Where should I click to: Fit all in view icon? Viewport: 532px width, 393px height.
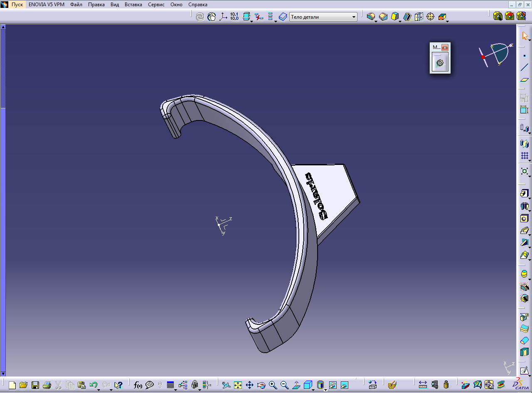point(238,385)
